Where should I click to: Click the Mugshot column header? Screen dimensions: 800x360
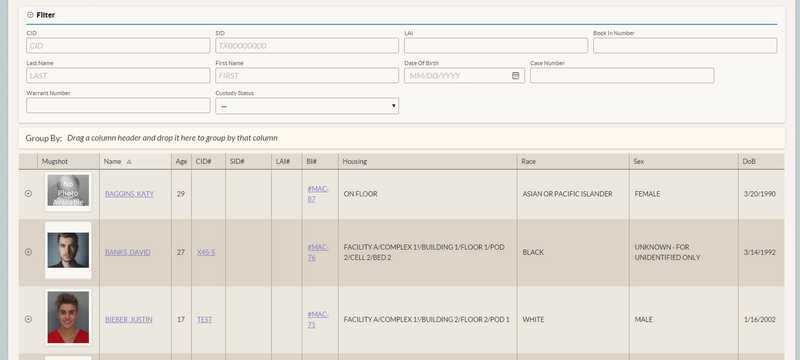coord(68,161)
